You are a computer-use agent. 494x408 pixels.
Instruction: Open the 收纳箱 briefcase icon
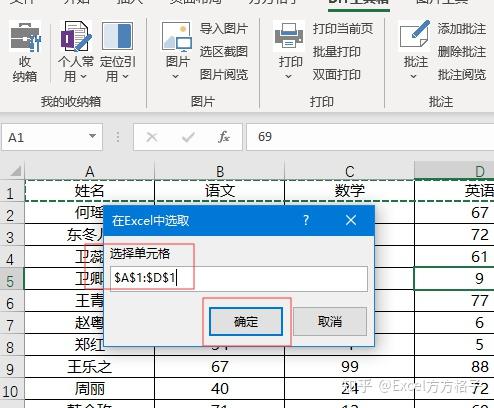[25, 37]
